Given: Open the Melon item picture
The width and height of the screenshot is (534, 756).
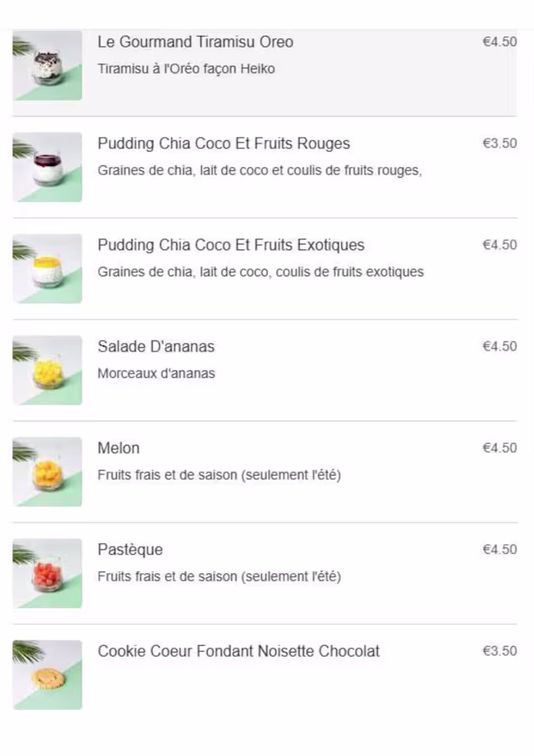Looking at the screenshot, I should pyautogui.click(x=48, y=471).
